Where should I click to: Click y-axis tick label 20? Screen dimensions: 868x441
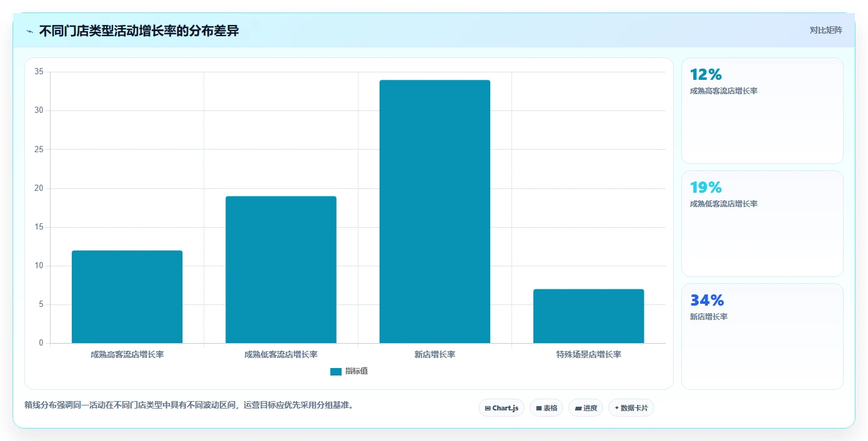[x=39, y=188]
